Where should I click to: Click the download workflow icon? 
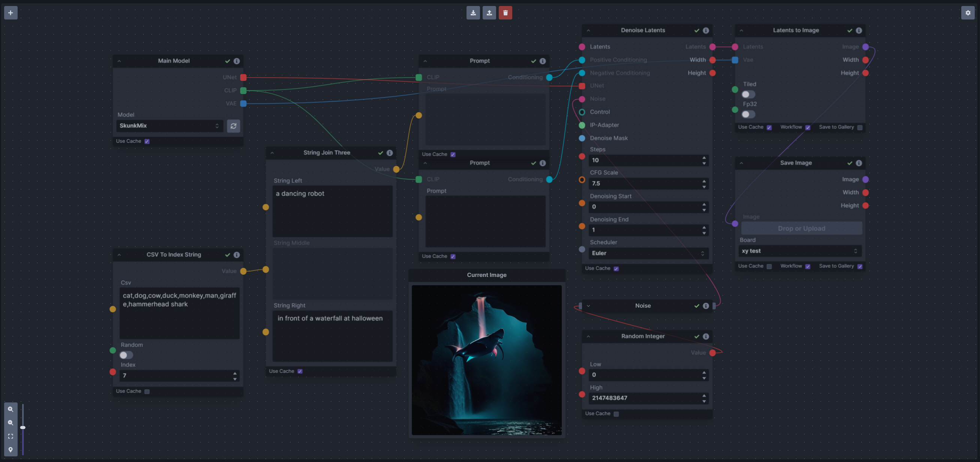click(x=473, y=12)
